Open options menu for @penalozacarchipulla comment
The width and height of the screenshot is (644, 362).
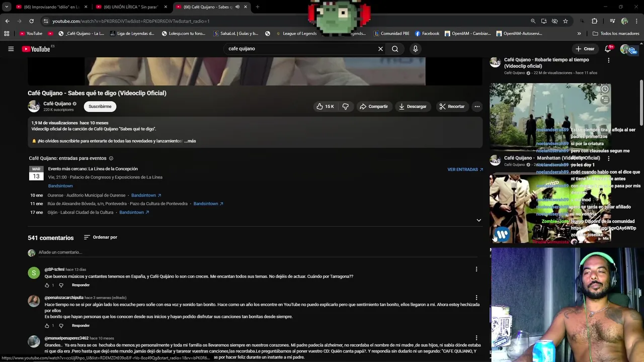point(476,298)
